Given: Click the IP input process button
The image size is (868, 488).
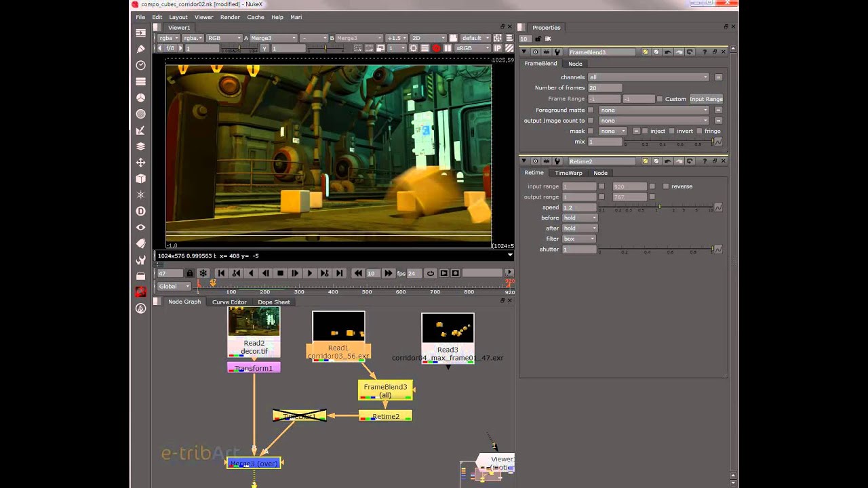Looking at the screenshot, I should click(x=498, y=49).
